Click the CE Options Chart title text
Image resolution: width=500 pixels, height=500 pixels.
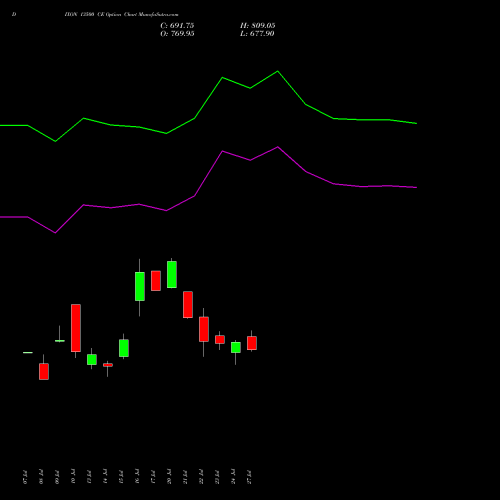(x=121, y=15)
